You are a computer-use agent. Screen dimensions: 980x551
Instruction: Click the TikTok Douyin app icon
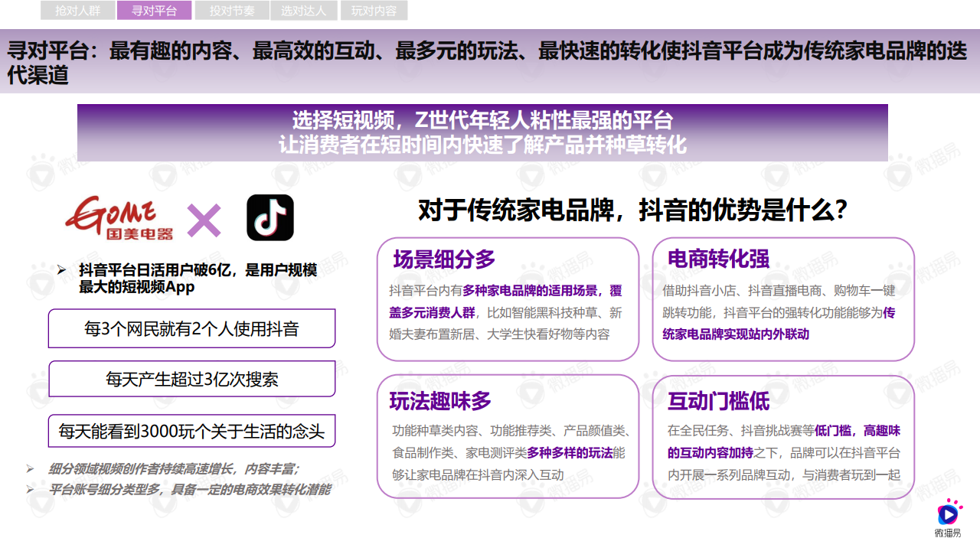click(x=269, y=217)
